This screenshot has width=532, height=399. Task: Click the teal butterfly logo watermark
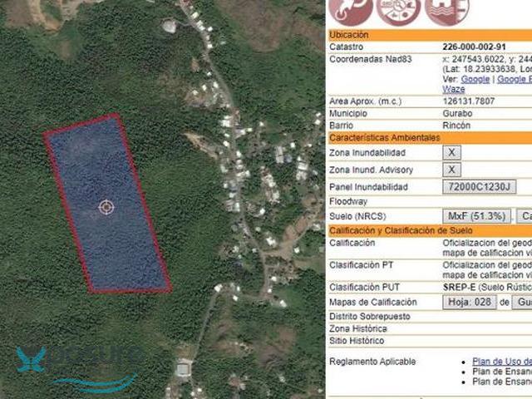coord(32,359)
